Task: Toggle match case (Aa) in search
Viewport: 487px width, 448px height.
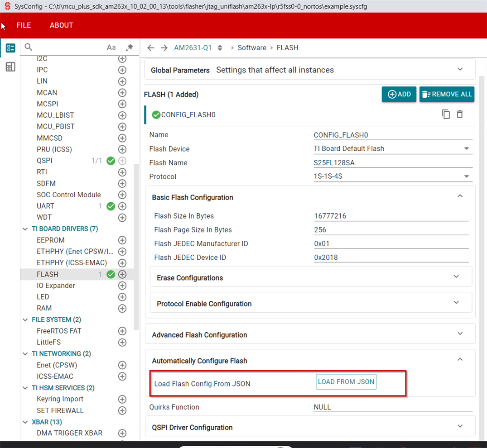Action: point(111,48)
